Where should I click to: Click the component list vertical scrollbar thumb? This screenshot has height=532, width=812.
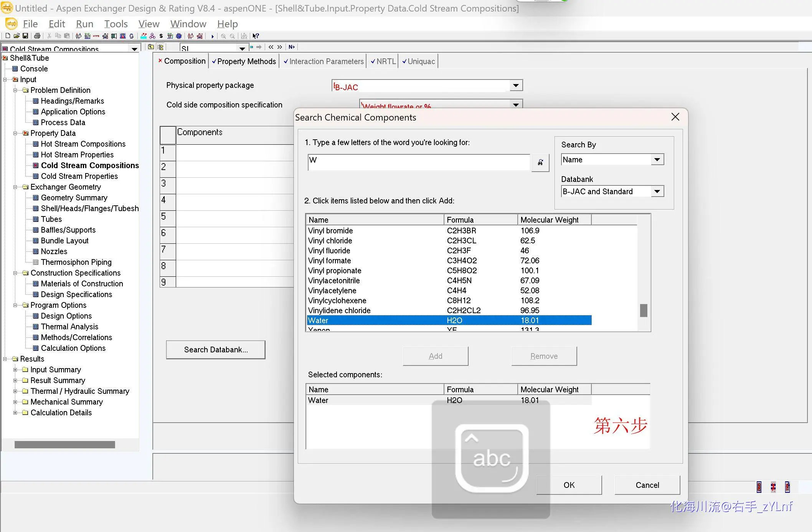[x=644, y=311]
